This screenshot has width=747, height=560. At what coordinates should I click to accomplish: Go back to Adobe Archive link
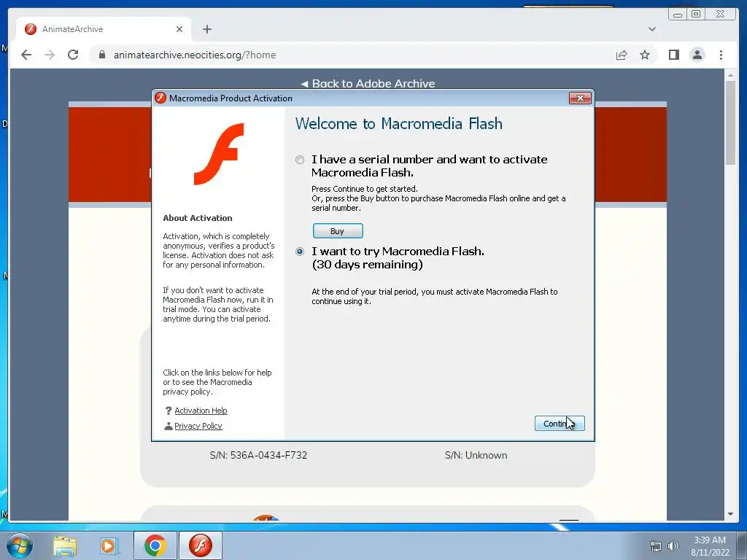coord(368,83)
